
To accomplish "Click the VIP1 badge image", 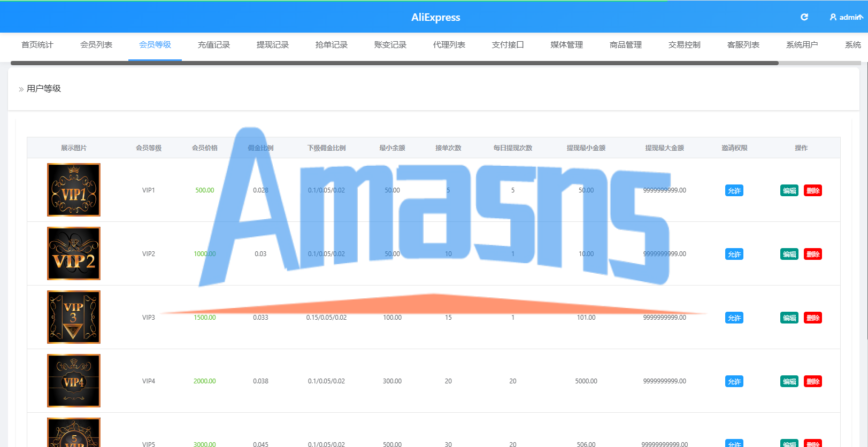I will click(x=74, y=190).
